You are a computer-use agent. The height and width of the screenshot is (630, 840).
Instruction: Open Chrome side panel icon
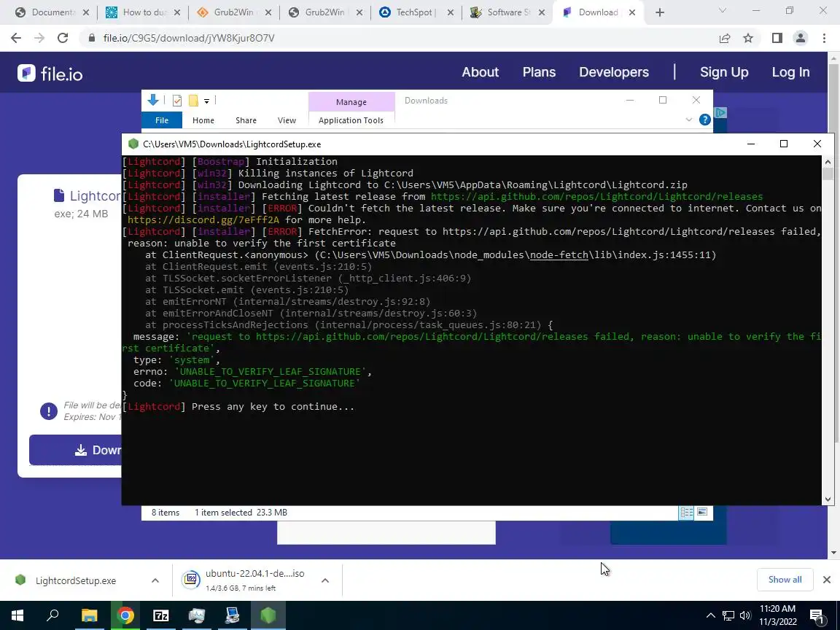pyautogui.click(x=777, y=38)
